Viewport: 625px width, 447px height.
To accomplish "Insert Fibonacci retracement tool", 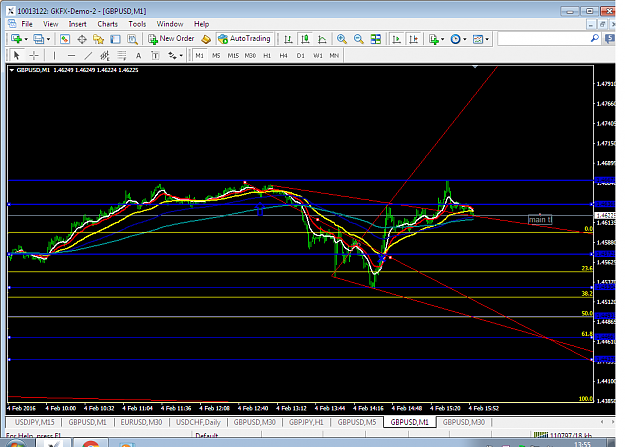I will tap(122, 55).
